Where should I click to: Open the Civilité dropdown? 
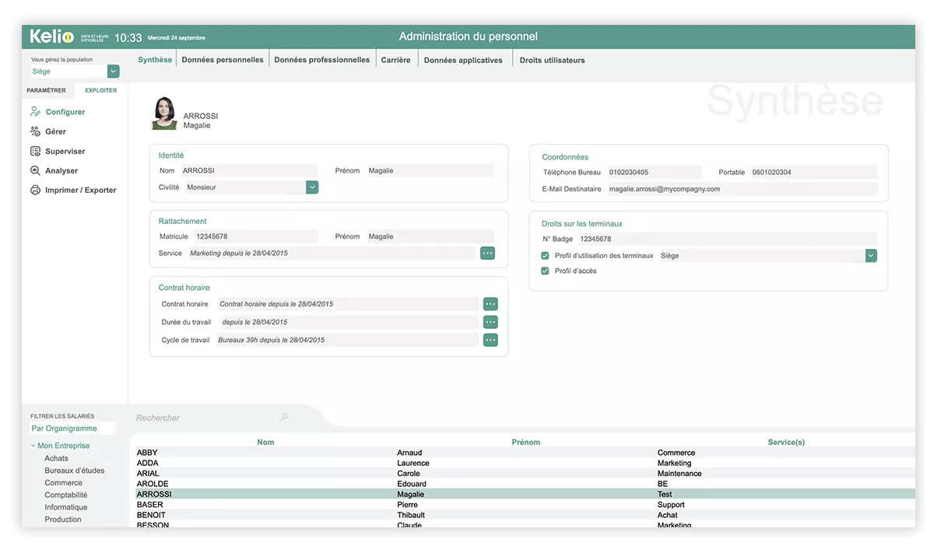coord(312,187)
